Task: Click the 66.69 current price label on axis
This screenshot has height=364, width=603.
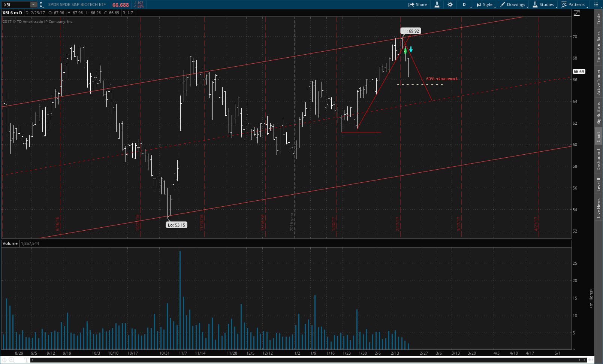Action: [x=579, y=72]
